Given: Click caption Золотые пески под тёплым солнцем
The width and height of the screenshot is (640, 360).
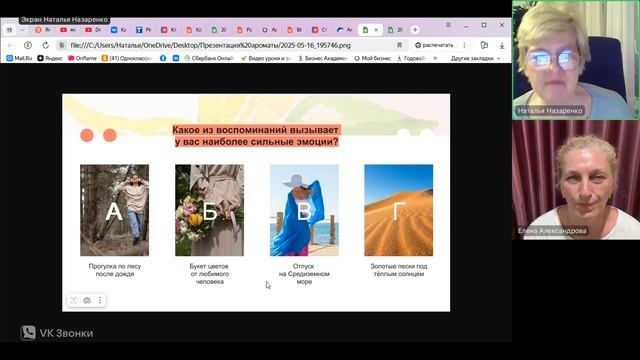Looking at the screenshot, I should pyautogui.click(x=399, y=270).
